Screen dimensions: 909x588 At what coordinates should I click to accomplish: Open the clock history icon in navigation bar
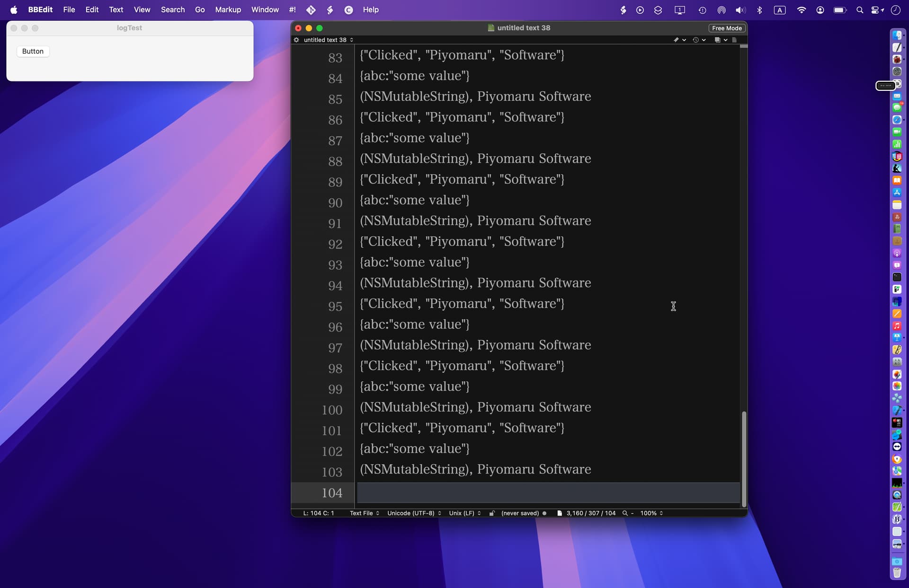click(x=699, y=40)
